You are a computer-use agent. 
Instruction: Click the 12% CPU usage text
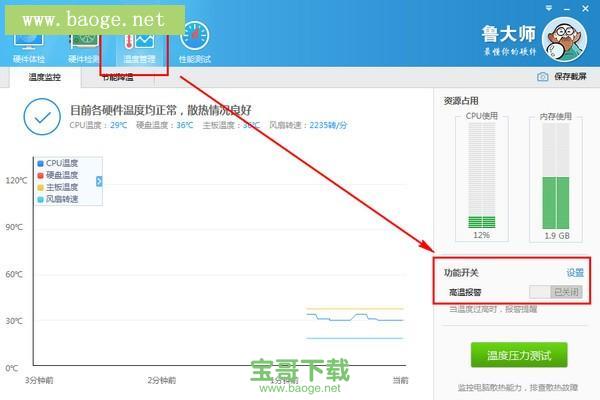click(481, 235)
